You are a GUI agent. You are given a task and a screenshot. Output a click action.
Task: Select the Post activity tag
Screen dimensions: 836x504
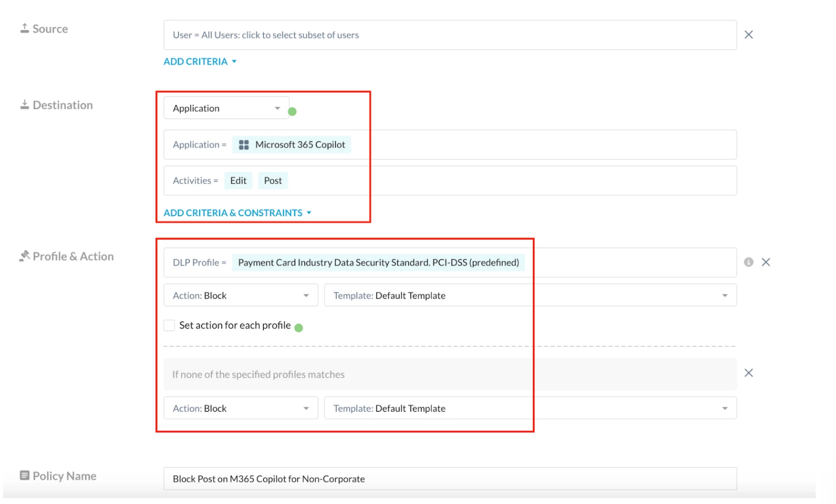[x=273, y=180]
